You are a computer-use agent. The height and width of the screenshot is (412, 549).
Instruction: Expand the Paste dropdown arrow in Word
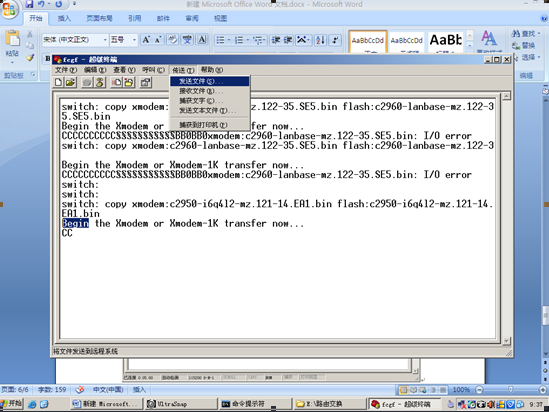[x=12, y=62]
